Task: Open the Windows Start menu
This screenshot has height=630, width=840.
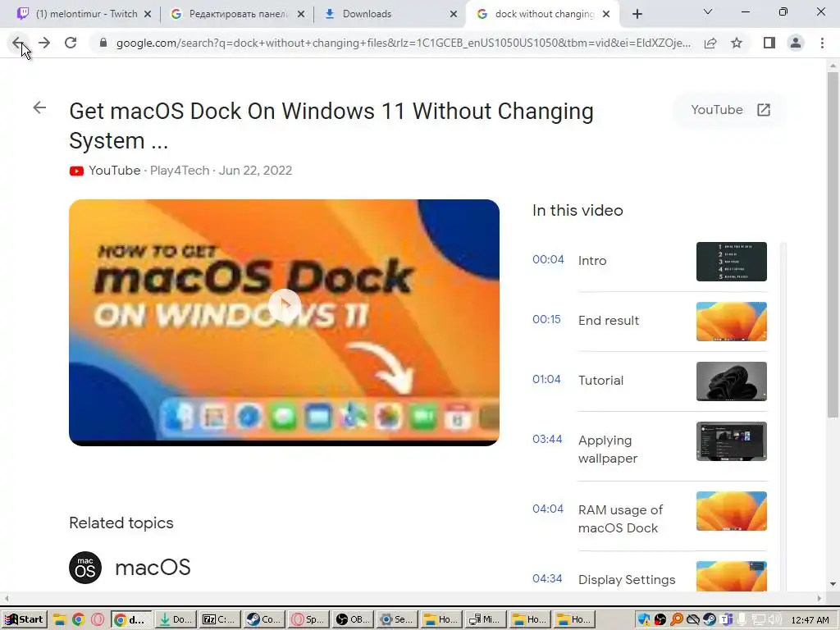Action: [24, 620]
